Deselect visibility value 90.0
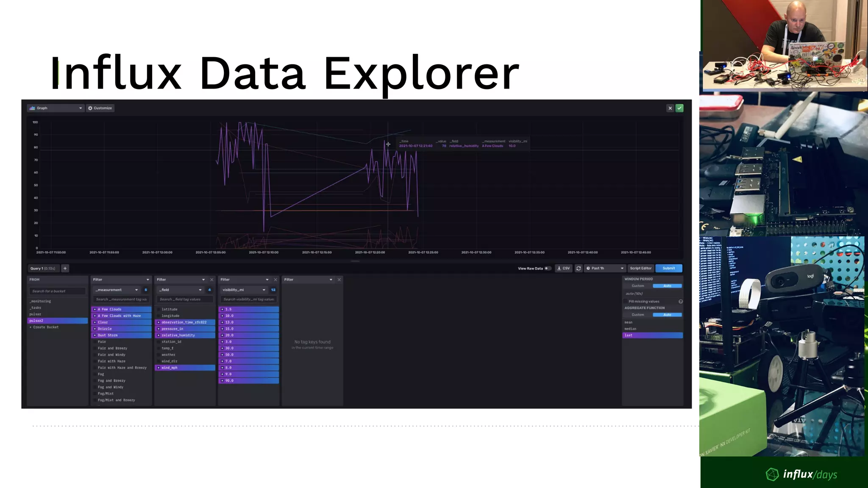The image size is (868, 488). pyautogui.click(x=249, y=380)
